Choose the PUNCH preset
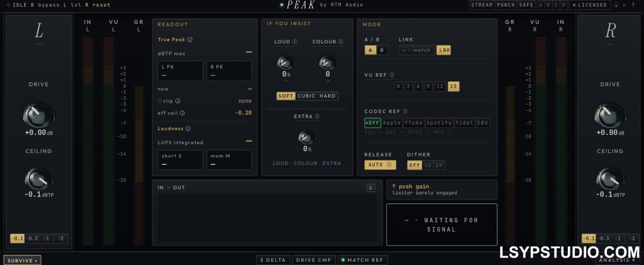Viewport: 644px width, 265px height. pos(506,5)
